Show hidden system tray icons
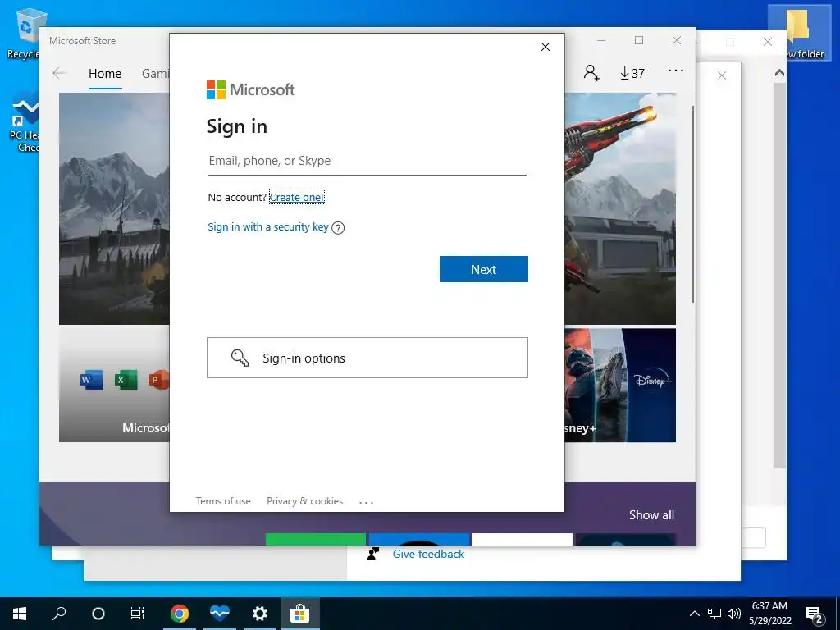 coord(694,614)
